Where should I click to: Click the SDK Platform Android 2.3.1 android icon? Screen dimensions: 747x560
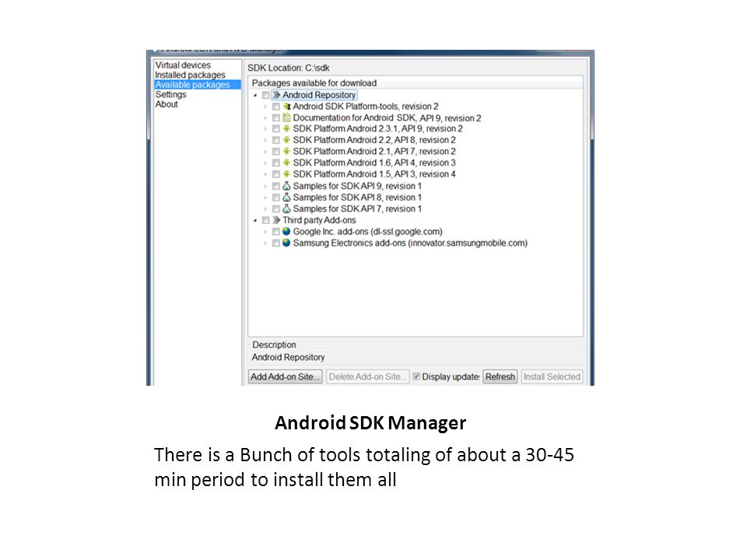point(286,128)
